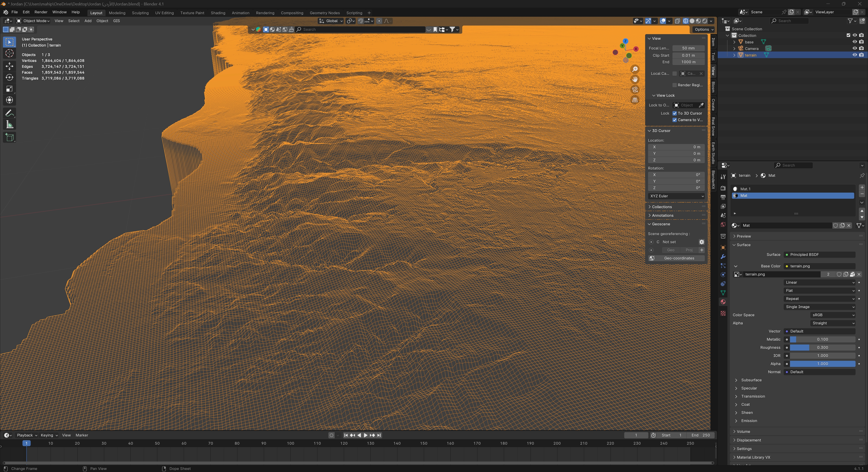Select the Annotate pencil tool
The image size is (868, 472).
[x=9, y=113]
